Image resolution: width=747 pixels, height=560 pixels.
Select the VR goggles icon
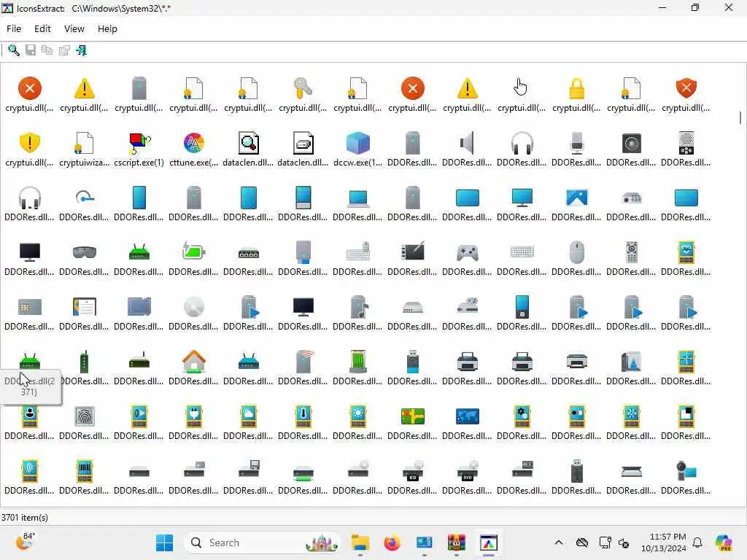pyautogui.click(x=85, y=252)
